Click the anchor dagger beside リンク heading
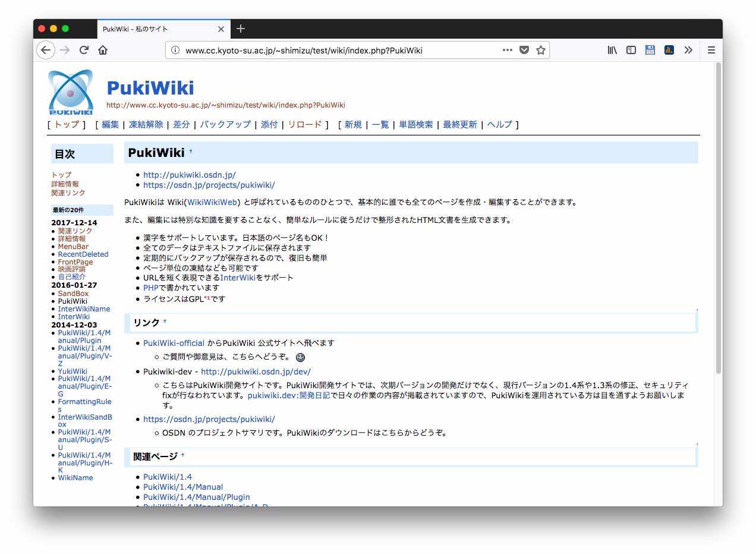 coord(165,322)
